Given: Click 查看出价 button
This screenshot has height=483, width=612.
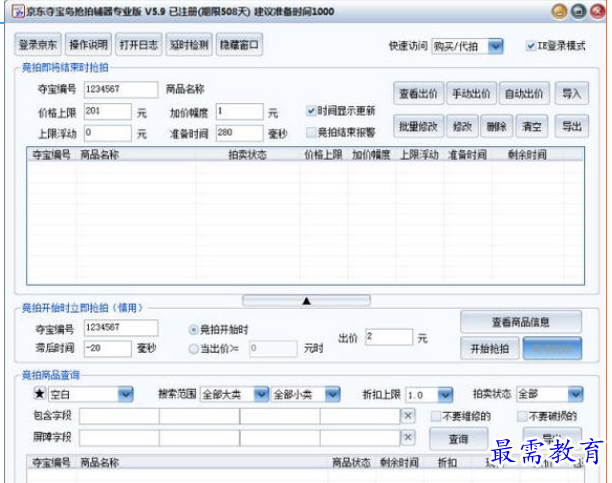Looking at the screenshot, I should [x=418, y=94].
